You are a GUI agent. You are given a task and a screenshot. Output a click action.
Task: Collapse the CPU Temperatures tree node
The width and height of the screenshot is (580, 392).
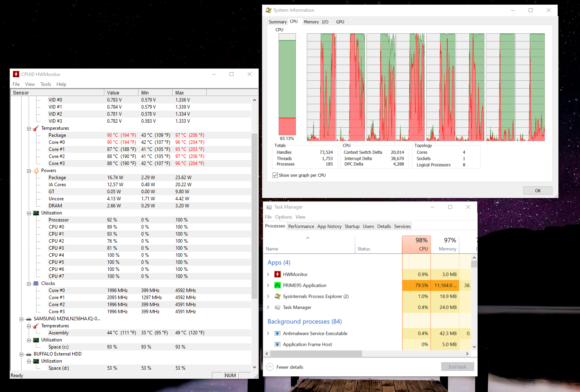29,129
